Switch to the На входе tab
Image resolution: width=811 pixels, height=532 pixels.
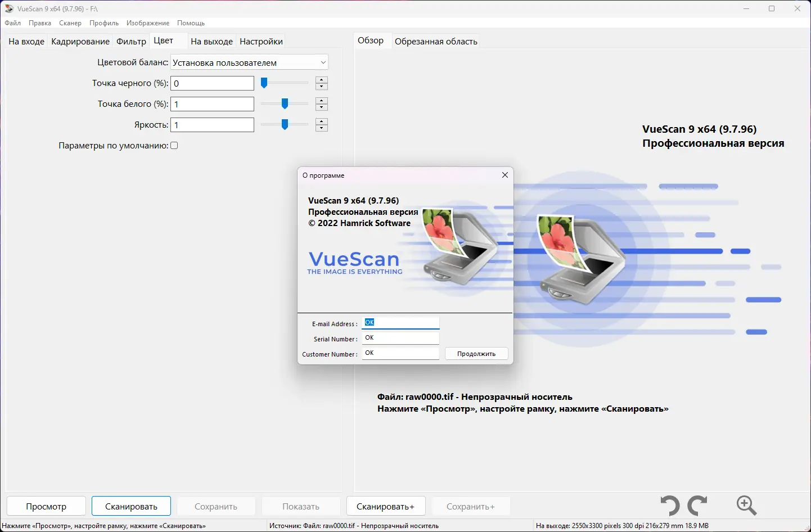[x=26, y=42]
